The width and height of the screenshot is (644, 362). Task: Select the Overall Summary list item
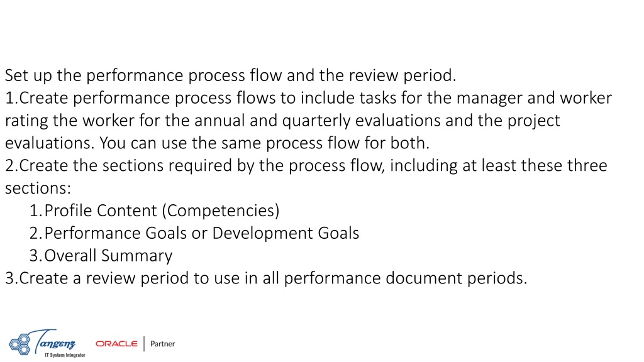(101, 256)
